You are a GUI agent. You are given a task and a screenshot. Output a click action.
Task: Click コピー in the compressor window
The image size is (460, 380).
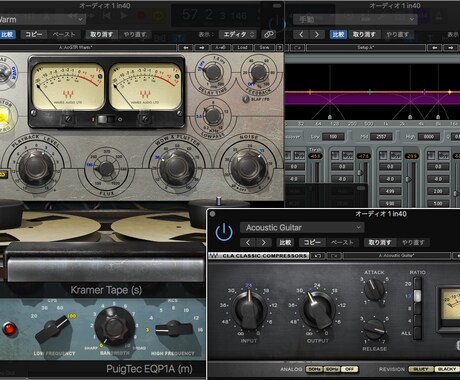(312, 242)
